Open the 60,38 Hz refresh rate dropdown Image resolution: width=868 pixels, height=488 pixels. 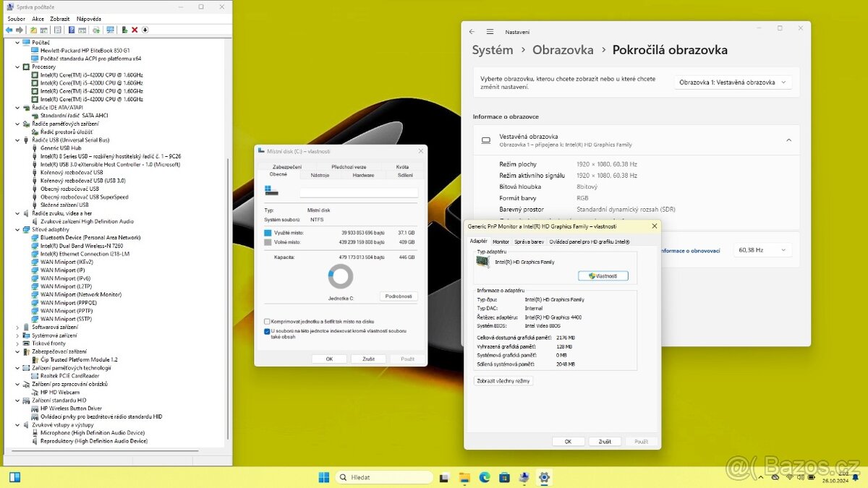[x=762, y=250]
